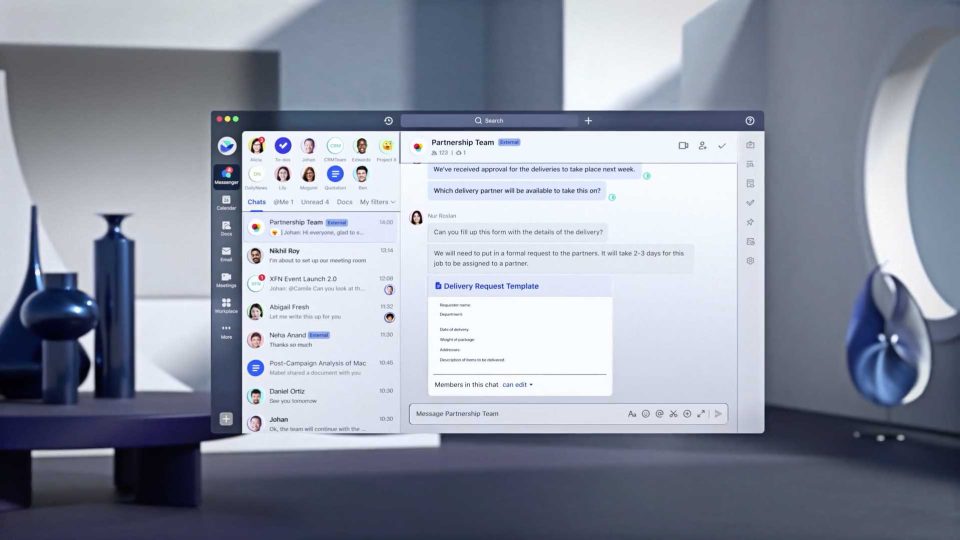This screenshot has height=540, width=960.
Task: Open Calendar in the left sidebar
Action: pyautogui.click(x=227, y=201)
